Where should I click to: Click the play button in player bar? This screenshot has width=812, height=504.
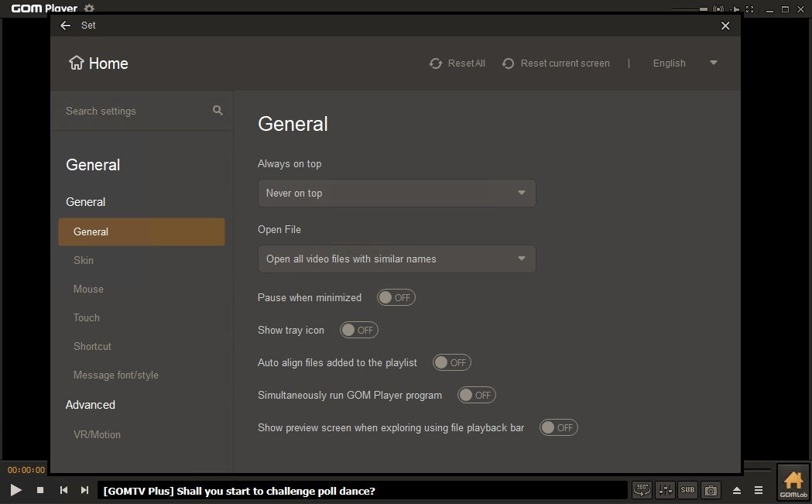pos(15,490)
